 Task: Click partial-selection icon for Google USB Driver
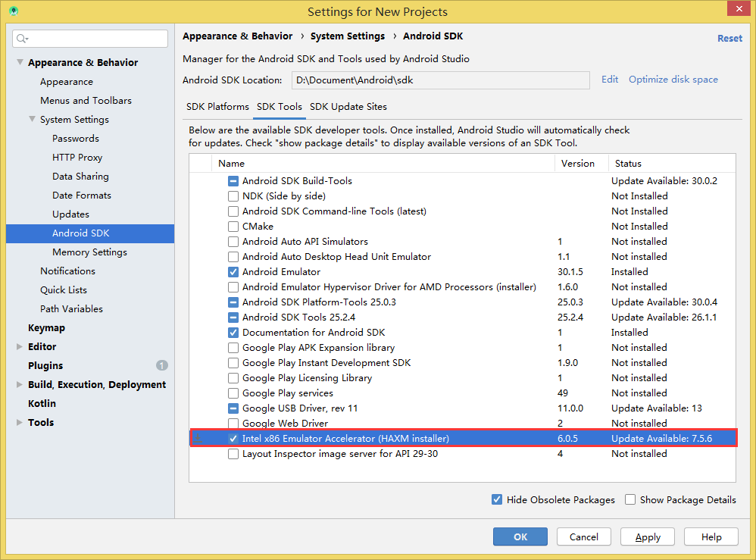click(x=233, y=408)
